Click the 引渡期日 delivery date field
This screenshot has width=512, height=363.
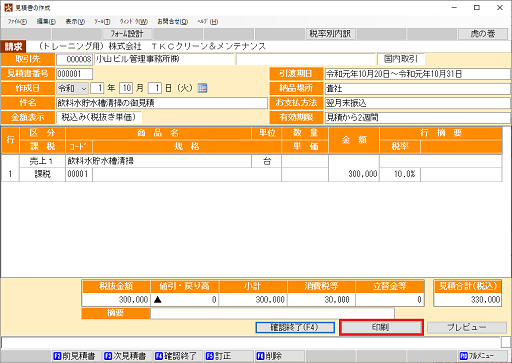(x=418, y=74)
